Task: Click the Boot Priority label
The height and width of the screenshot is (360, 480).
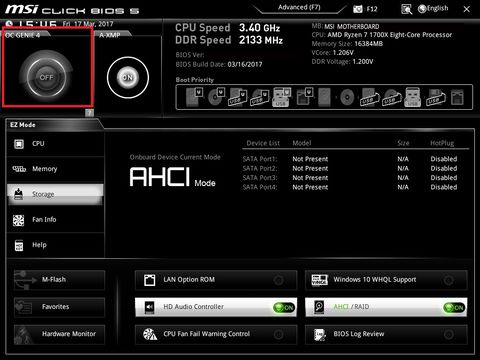Action: tap(195, 80)
